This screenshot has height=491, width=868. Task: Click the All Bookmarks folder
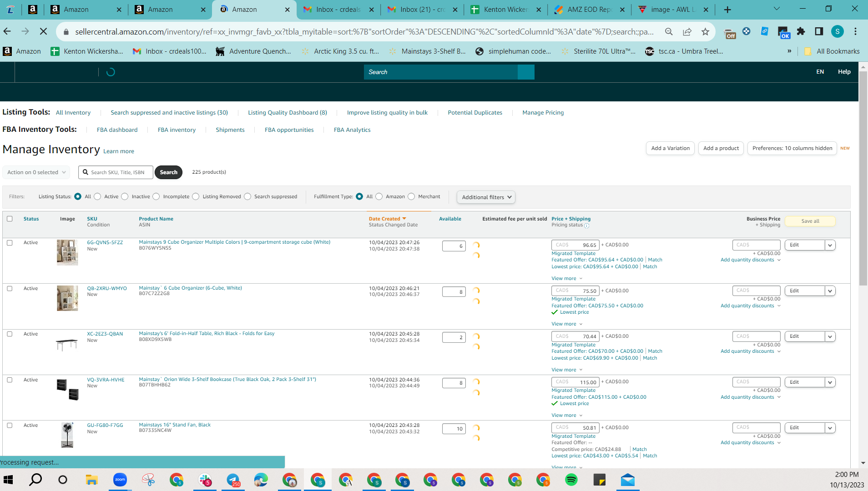click(832, 51)
